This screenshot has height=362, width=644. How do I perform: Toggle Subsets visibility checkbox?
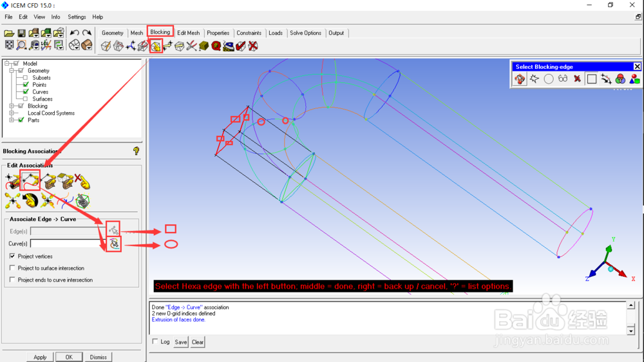pyautogui.click(x=26, y=78)
